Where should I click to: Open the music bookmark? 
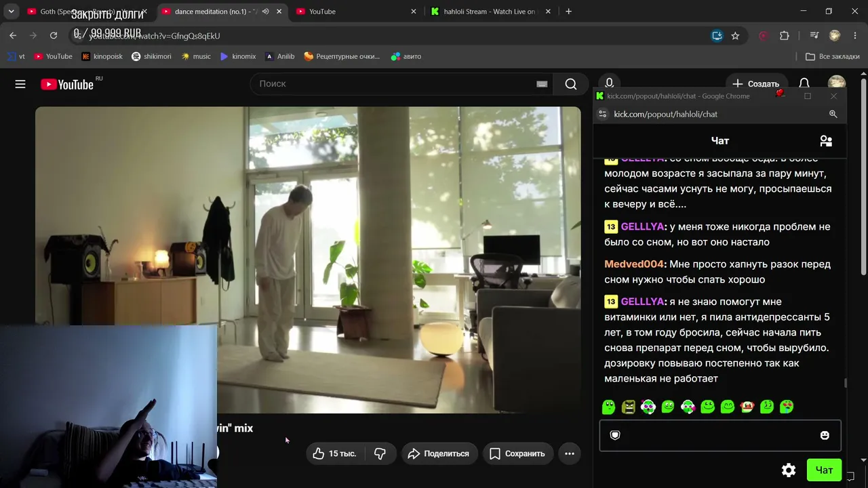196,56
